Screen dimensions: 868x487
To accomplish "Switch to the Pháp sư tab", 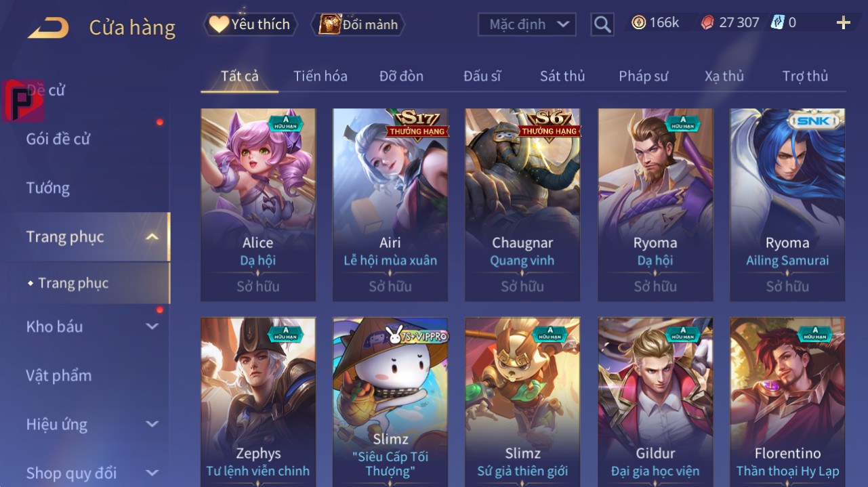I will point(643,76).
